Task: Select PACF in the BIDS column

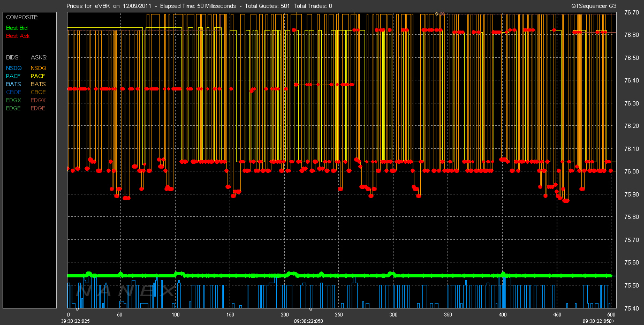Action: point(13,76)
